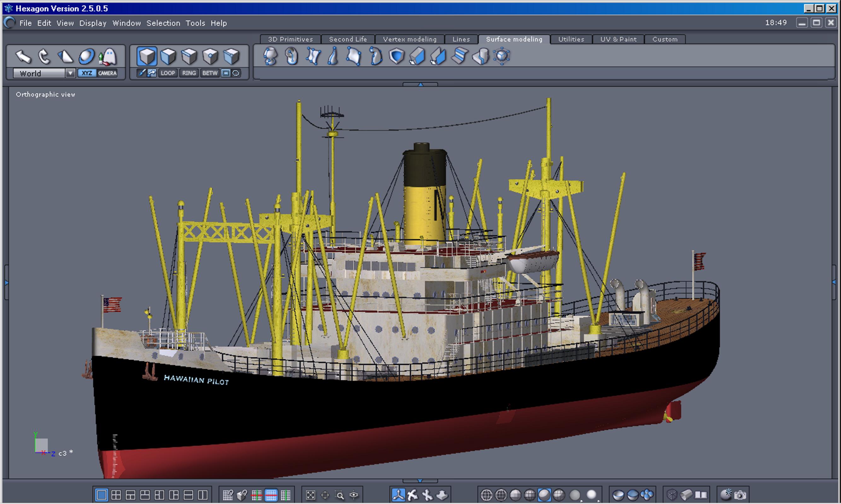The width and height of the screenshot is (841, 504).
Task: Toggle XYZ manipulator mode
Action: 87,73
